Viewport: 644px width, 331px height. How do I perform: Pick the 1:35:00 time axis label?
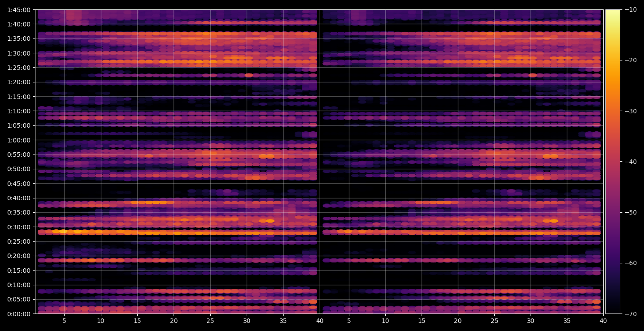click(x=19, y=39)
